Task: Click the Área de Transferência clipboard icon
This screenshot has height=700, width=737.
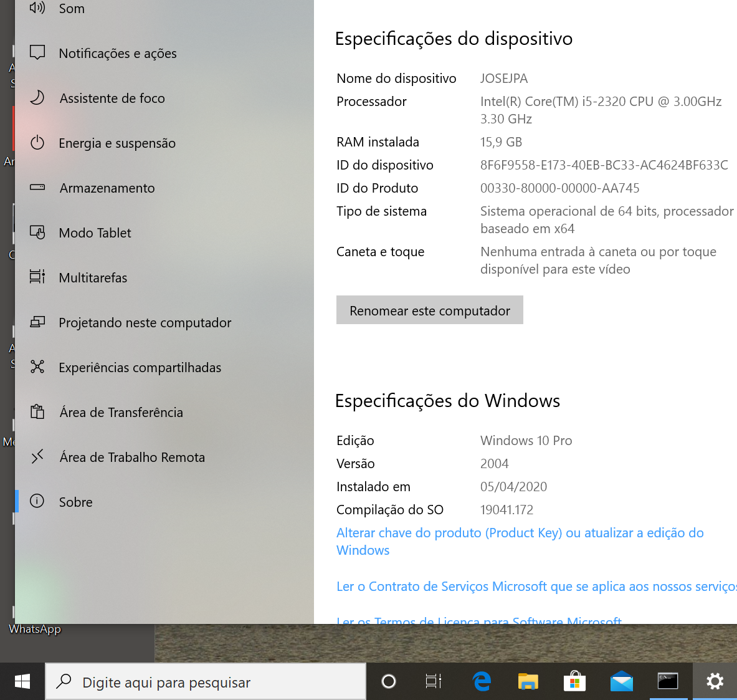Action: click(x=37, y=412)
